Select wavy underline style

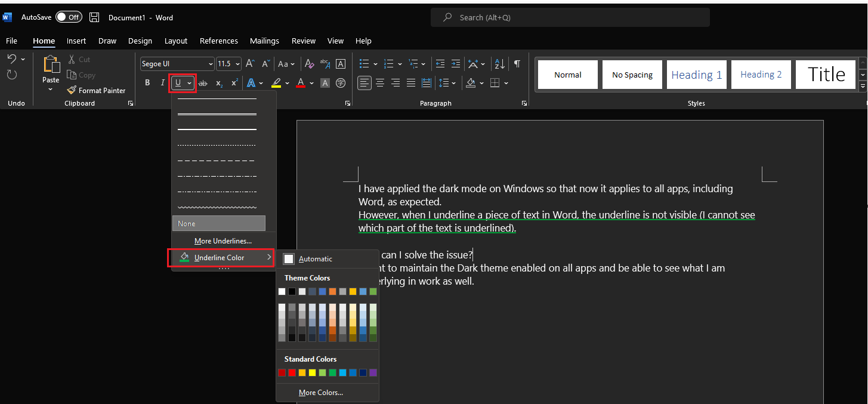(x=217, y=207)
